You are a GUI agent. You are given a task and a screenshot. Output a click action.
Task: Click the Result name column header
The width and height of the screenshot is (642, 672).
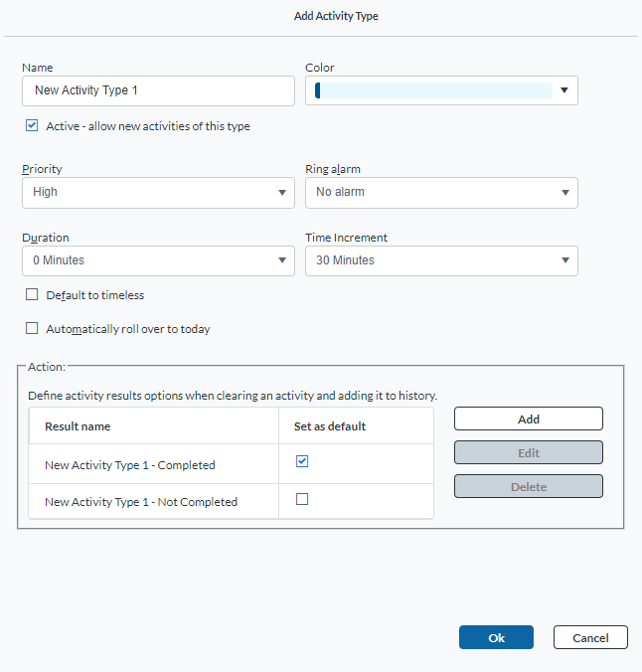click(x=153, y=426)
